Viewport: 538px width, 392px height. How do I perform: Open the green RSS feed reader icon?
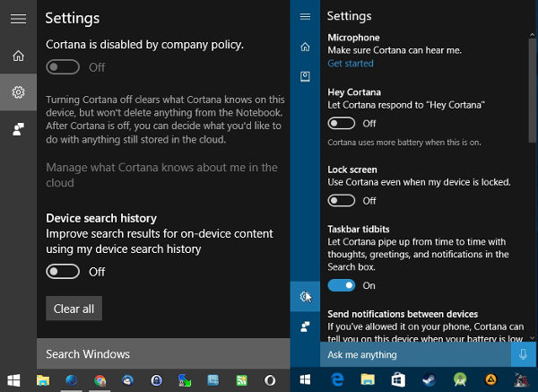241,380
